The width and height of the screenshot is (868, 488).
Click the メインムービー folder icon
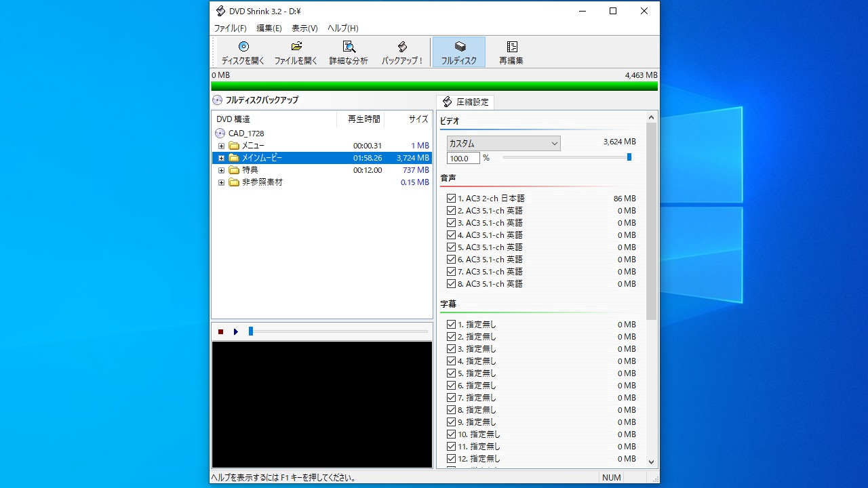(234, 158)
